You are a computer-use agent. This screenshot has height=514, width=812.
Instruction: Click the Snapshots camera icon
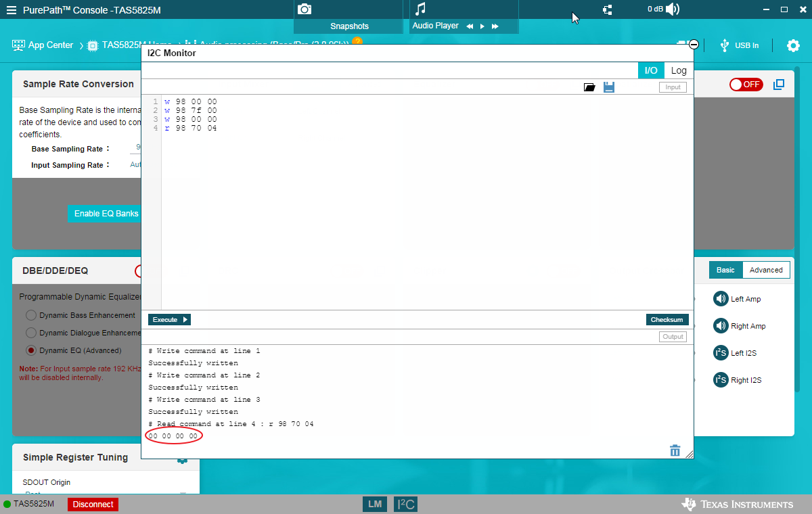click(304, 9)
